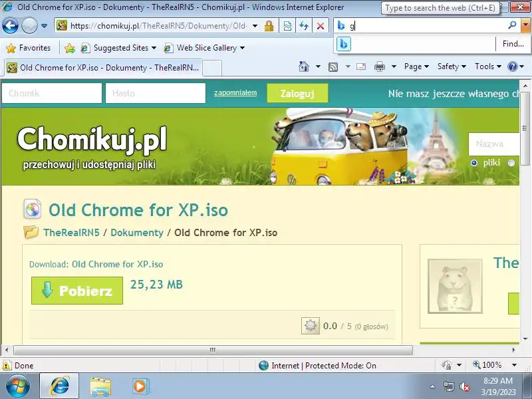Click Internet Explorer taskbar icon
Screen dimensions: 532x399
[x=59, y=386]
